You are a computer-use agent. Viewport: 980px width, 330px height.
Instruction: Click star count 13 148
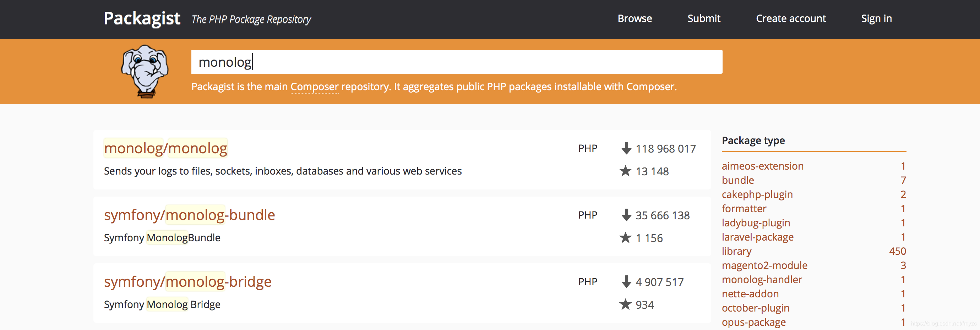[x=652, y=171]
